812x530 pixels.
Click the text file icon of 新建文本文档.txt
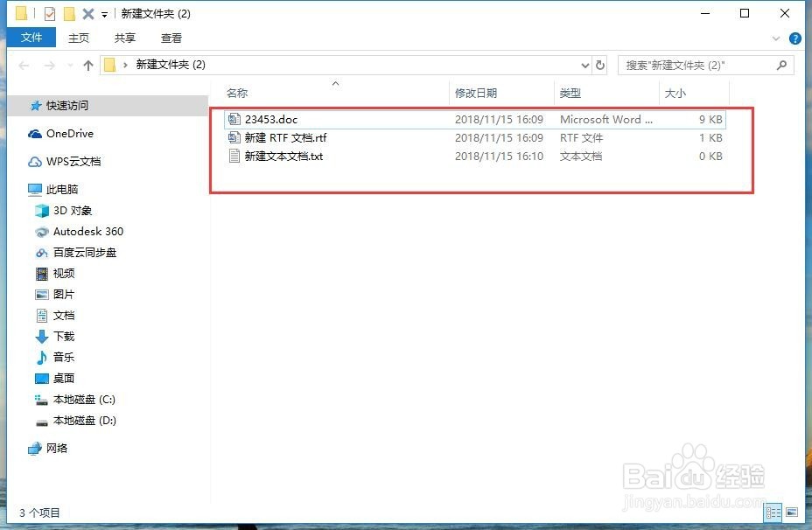(x=234, y=156)
